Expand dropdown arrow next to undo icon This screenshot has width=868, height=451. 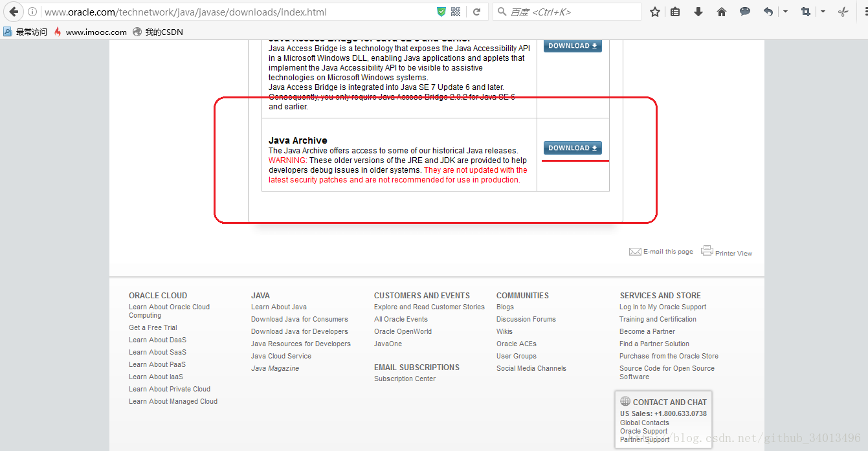(785, 12)
